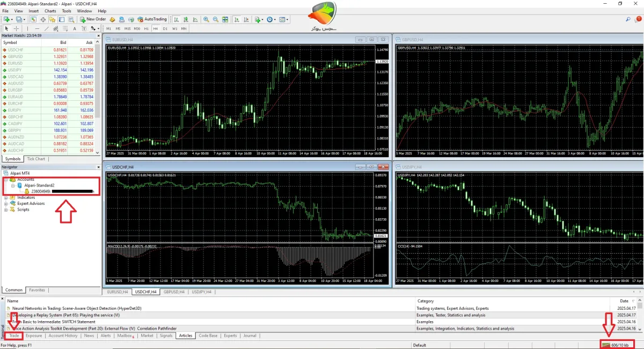
Task: Click the Search magnifier icon at top right
Action: point(628,19)
